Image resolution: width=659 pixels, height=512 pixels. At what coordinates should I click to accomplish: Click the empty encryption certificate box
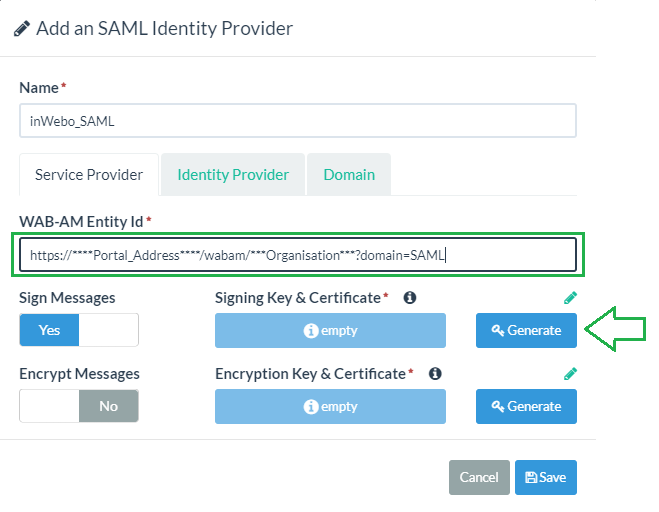tap(330, 406)
